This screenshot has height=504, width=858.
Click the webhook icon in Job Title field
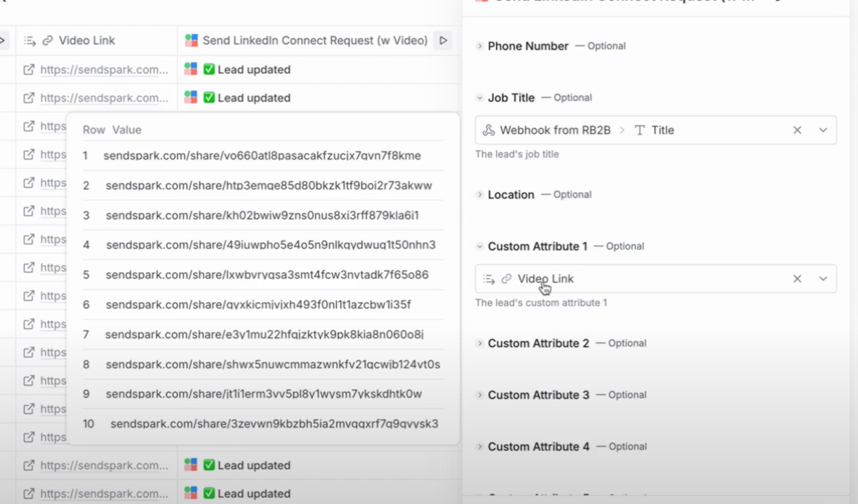coord(489,130)
